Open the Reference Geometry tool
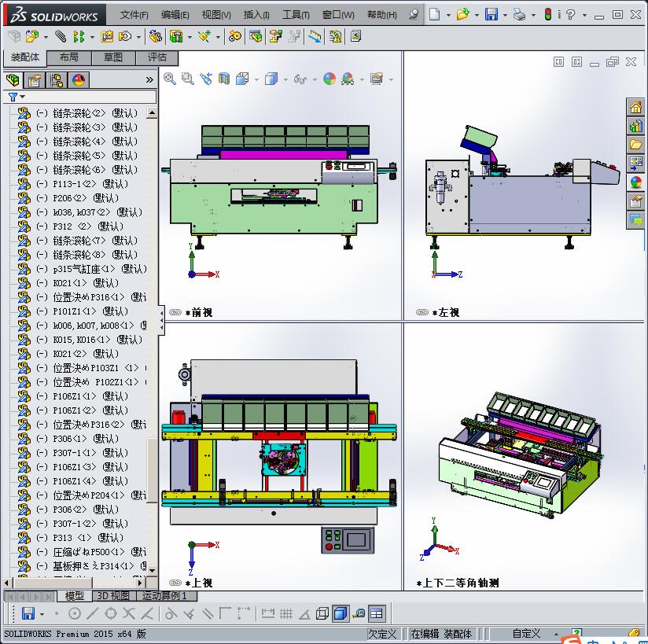 coord(204,36)
